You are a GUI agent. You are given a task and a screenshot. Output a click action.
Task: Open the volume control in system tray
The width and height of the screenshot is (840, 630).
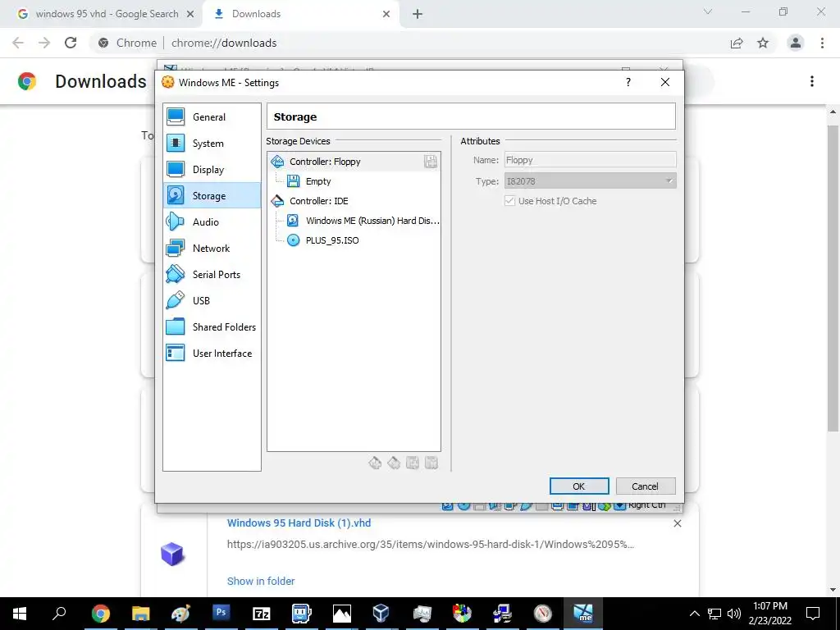(734, 614)
